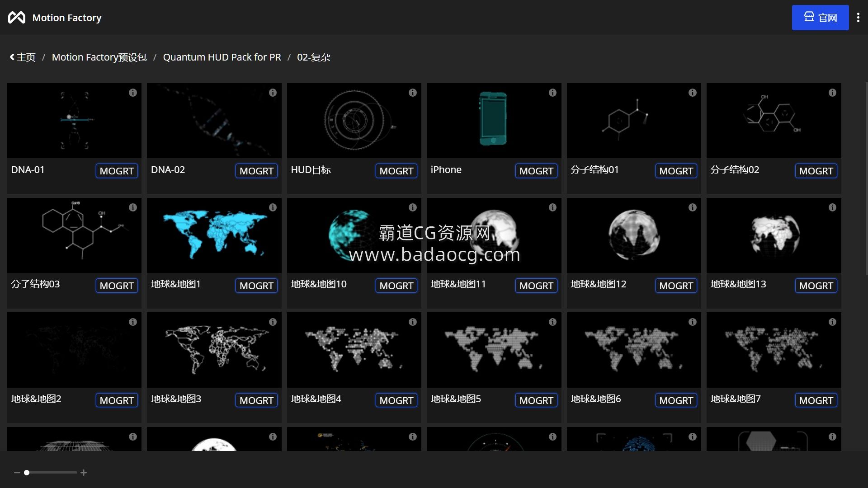Open info icon on 地球&地图7 card
Viewport: 868px width, 488px height.
tap(832, 322)
